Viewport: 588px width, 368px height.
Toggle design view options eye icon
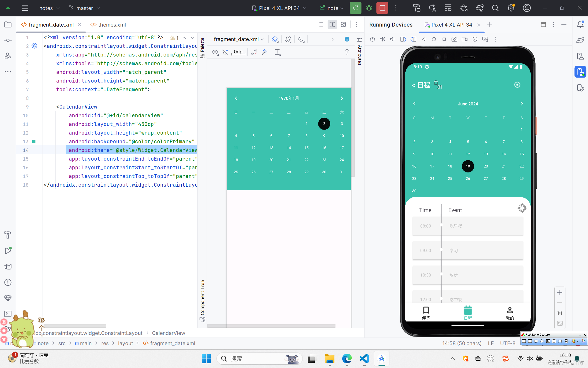pos(215,52)
